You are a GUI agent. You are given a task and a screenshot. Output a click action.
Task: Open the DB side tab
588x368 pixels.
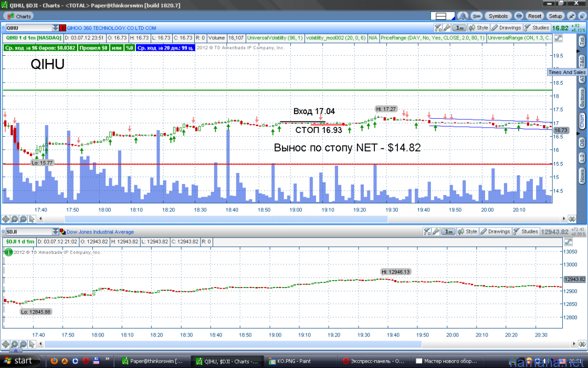pyautogui.click(x=582, y=142)
